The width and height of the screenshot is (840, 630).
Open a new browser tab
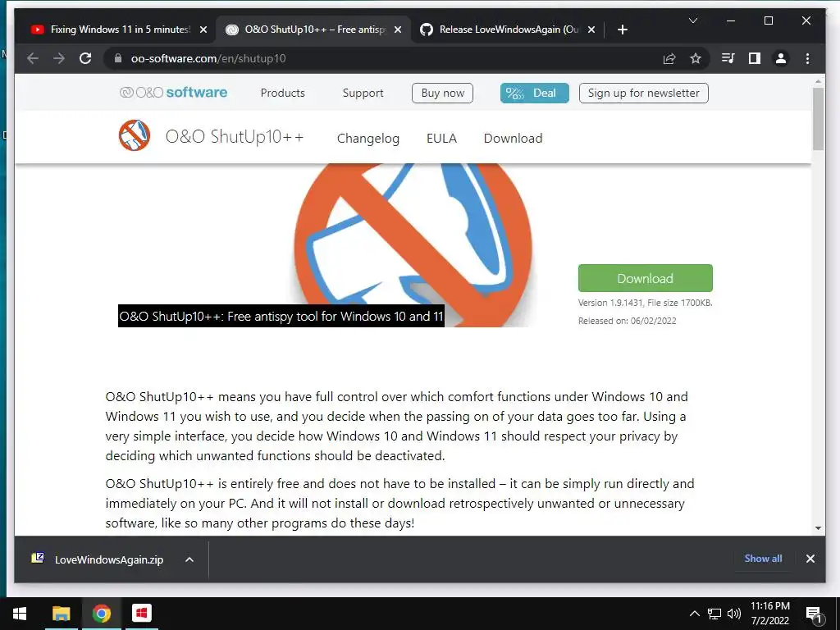622,30
